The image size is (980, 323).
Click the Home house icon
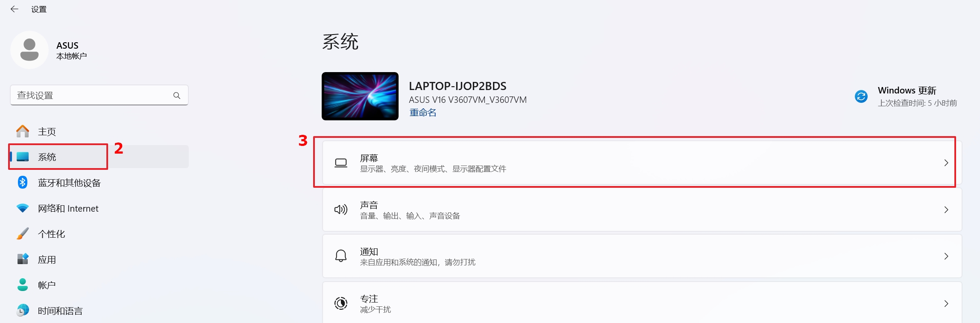[23, 131]
